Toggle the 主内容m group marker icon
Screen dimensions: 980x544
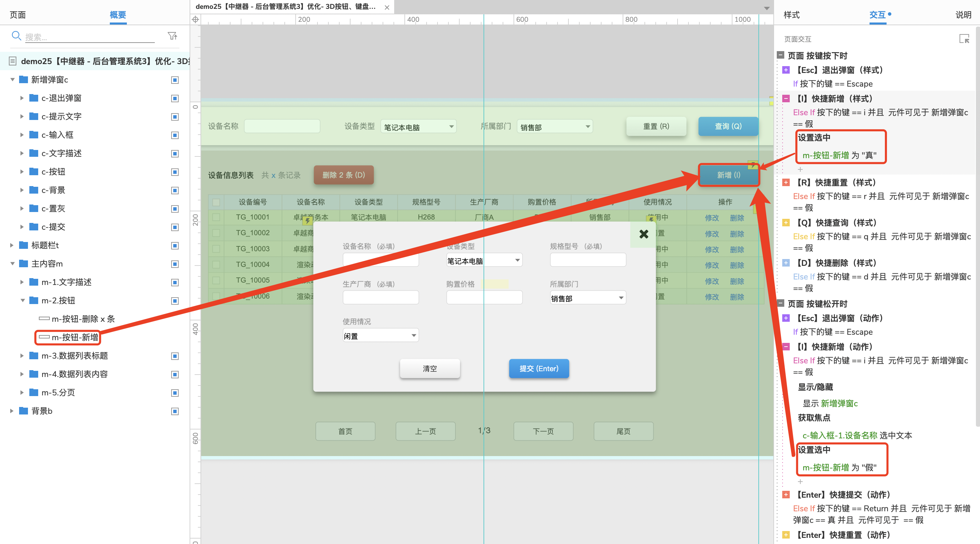point(175,264)
